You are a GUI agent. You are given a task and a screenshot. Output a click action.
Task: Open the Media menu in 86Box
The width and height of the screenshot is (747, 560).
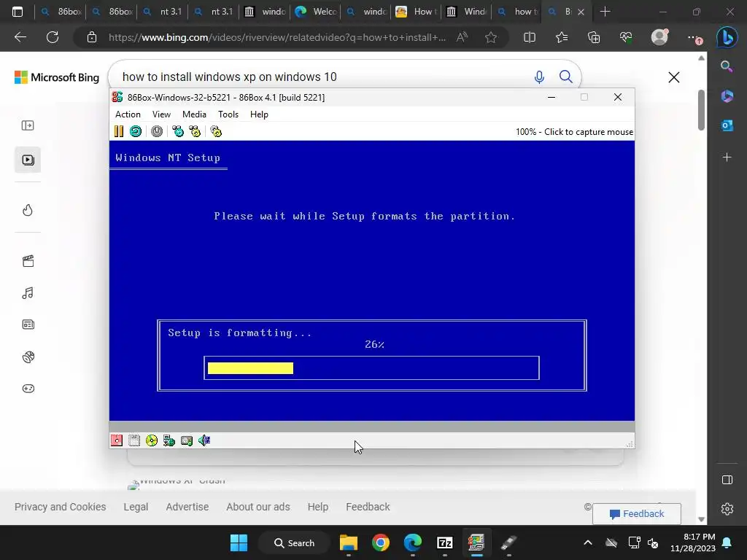pos(194,114)
